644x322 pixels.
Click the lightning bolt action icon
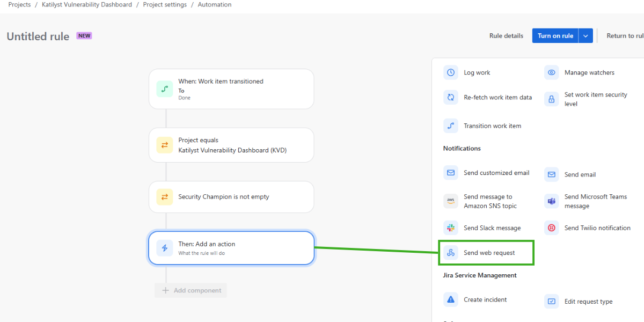click(x=165, y=248)
